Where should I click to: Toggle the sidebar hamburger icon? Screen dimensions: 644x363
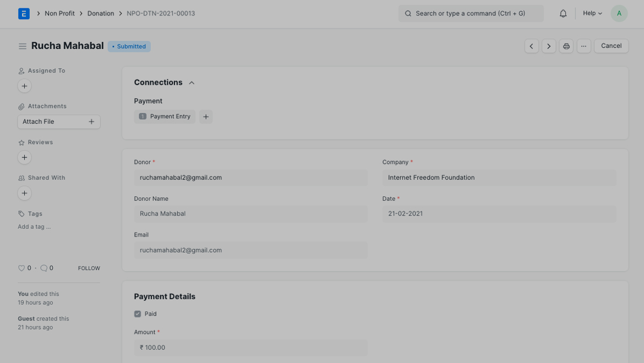coord(23,46)
